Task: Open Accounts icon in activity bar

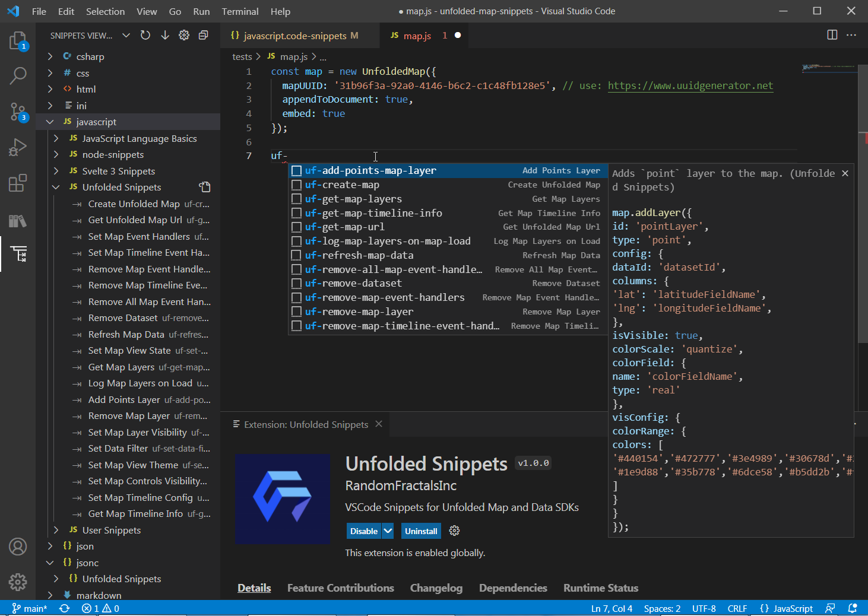Action: click(x=18, y=547)
